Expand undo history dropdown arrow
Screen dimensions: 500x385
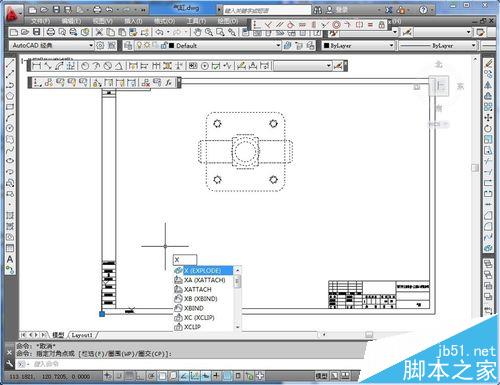click(x=168, y=32)
